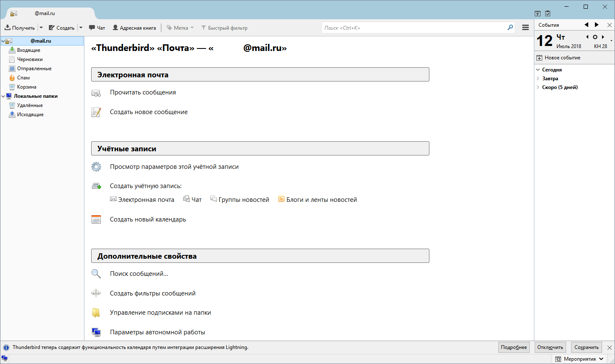Open the hamburger application menu
The image size is (615, 364).
[x=526, y=28]
